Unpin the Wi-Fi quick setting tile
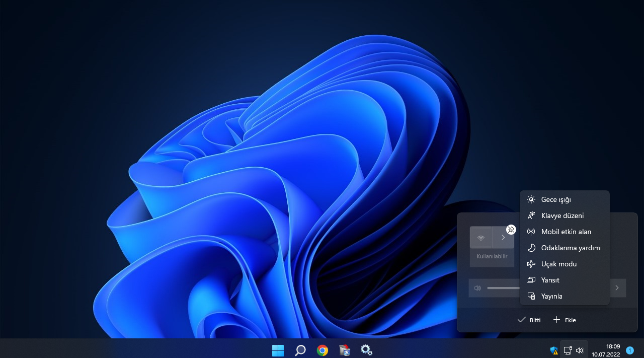The width and height of the screenshot is (644, 358). pos(511,230)
